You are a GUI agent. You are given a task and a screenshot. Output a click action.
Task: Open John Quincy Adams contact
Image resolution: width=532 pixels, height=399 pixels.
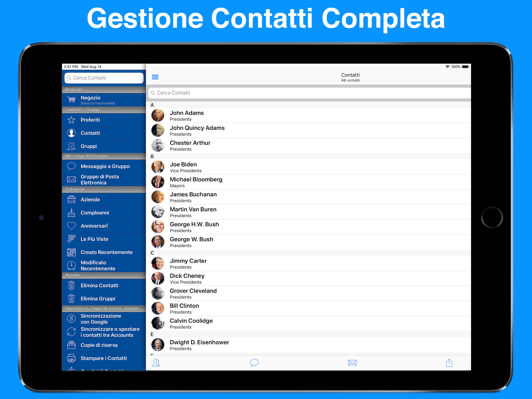tap(308, 130)
